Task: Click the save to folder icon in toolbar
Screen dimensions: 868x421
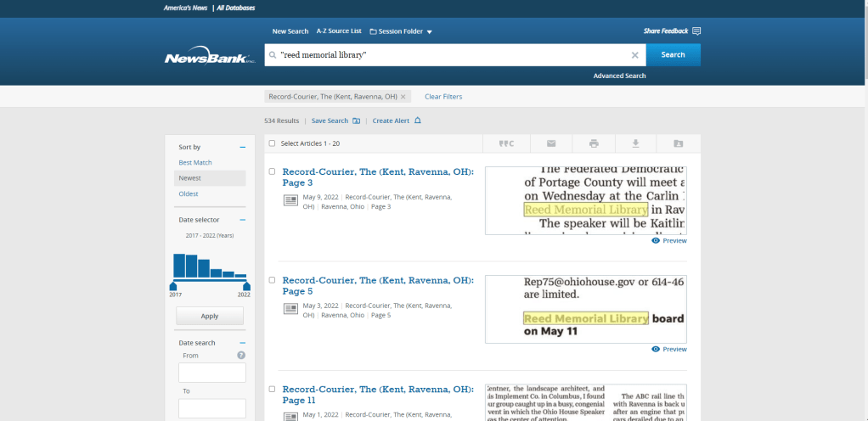Action: [x=678, y=143]
